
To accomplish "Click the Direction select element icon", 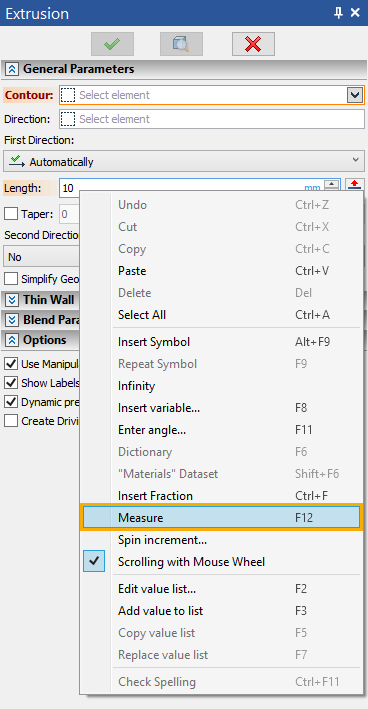I will click(x=68, y=119).
